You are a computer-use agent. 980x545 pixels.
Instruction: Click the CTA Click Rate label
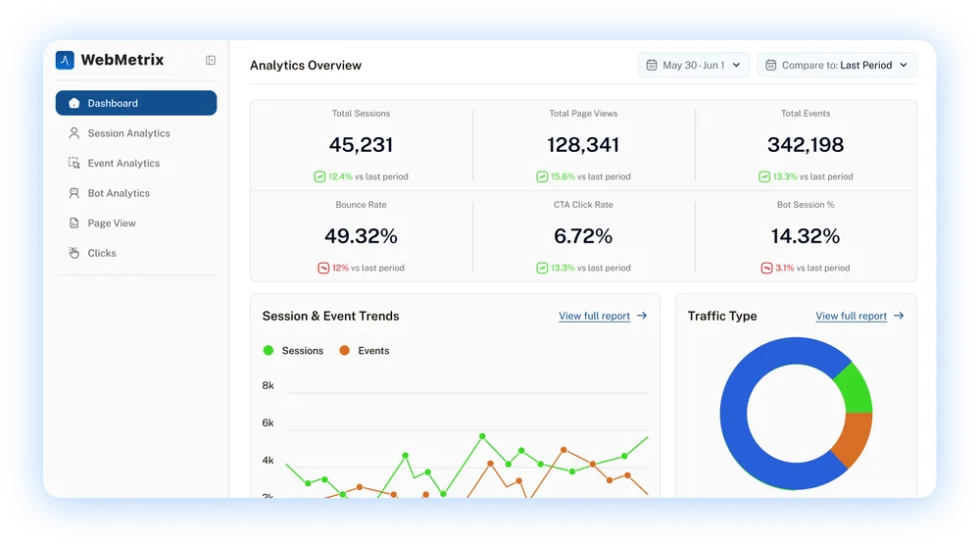[x=583, y=205]
